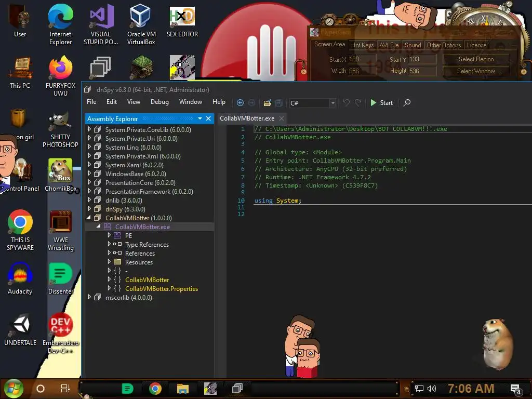Select PresentationCore (6.0.2.0) tree row

(140, 183)
